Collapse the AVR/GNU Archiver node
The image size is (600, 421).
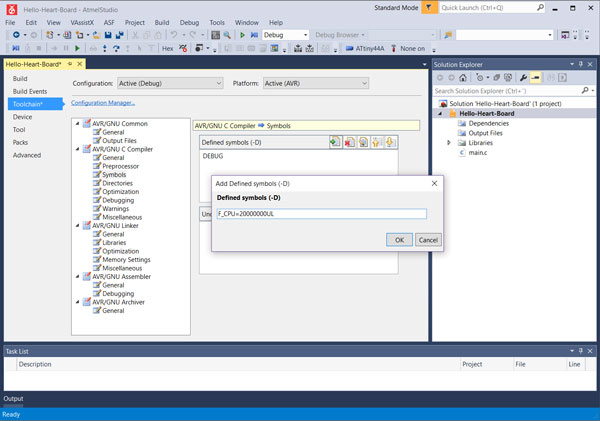[x=78, y=302]
